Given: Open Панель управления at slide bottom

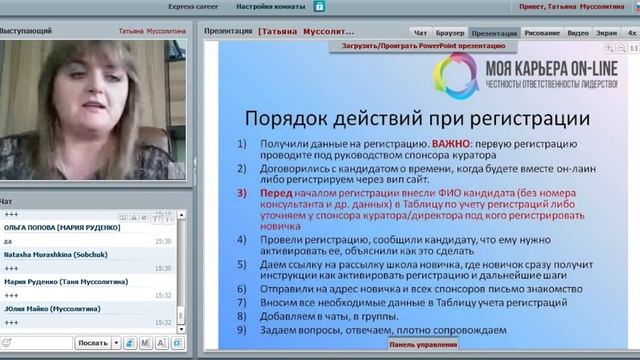Looking at the screenshot, I should pos(423,344).
